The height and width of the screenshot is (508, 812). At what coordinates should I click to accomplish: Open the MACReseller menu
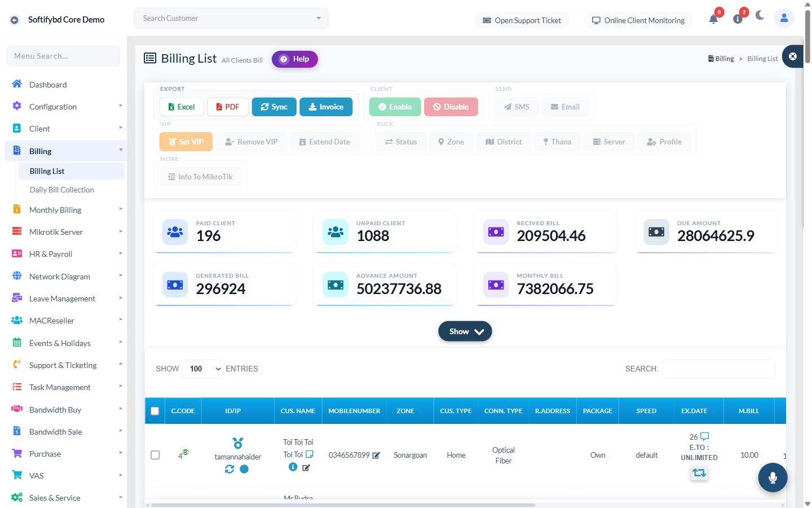tap(65, 321)
